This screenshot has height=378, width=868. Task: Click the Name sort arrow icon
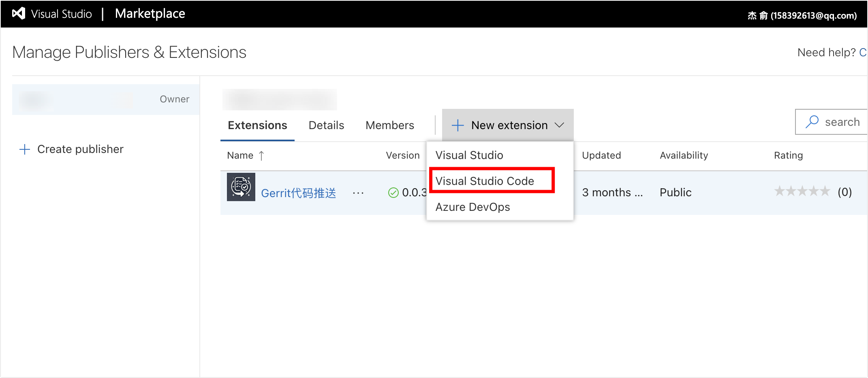(261, 156)
